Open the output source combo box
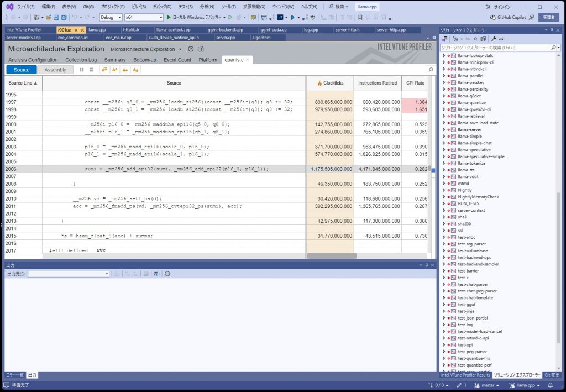The image size is (566, 392). (x=69, y=274)
